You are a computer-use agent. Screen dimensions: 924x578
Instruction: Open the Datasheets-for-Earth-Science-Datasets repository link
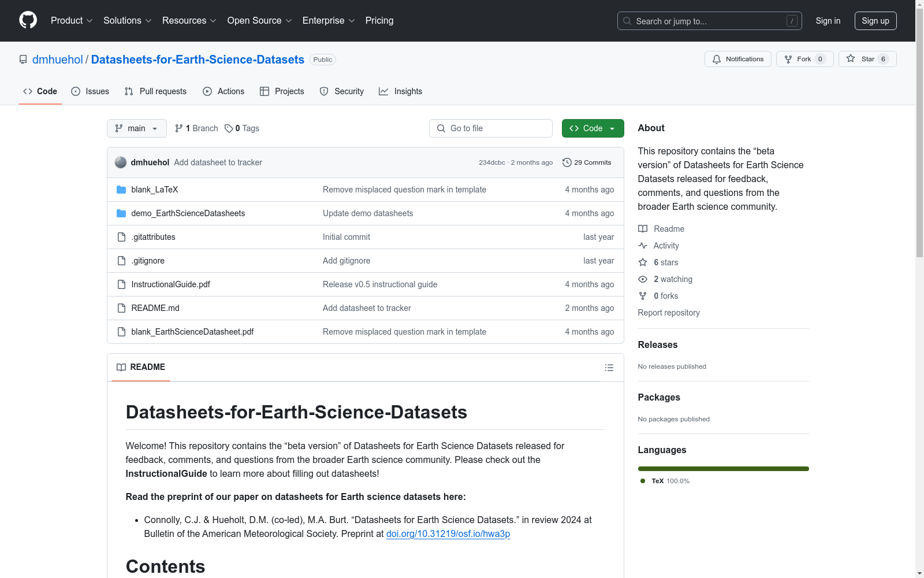pos(198,60)
